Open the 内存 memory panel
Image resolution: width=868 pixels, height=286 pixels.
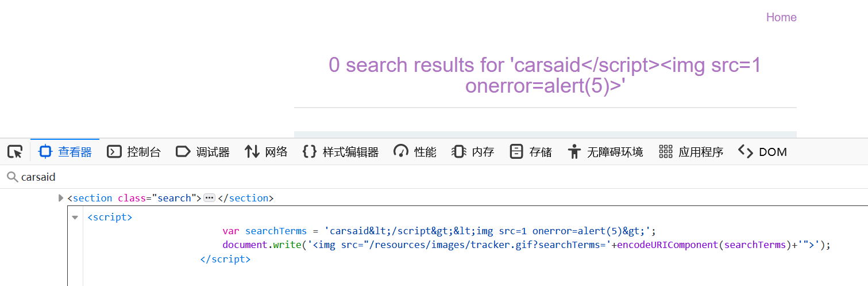(x=473, y=152)
